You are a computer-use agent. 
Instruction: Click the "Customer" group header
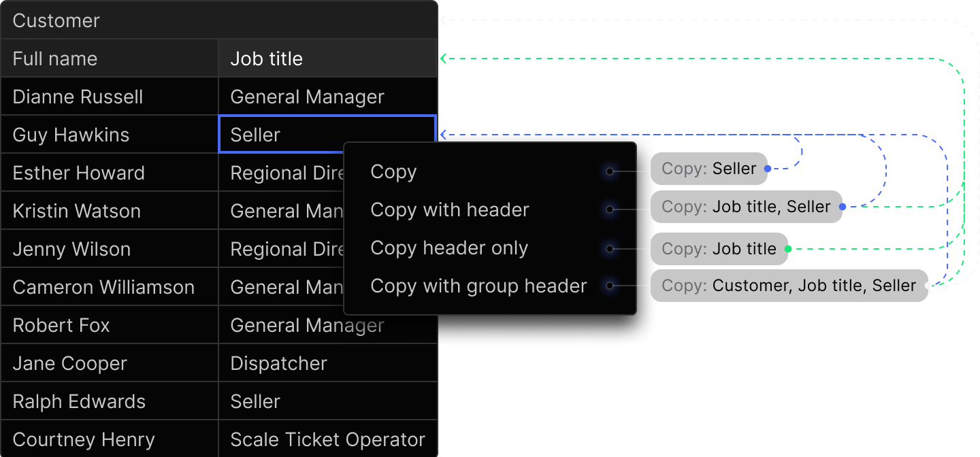56,20
